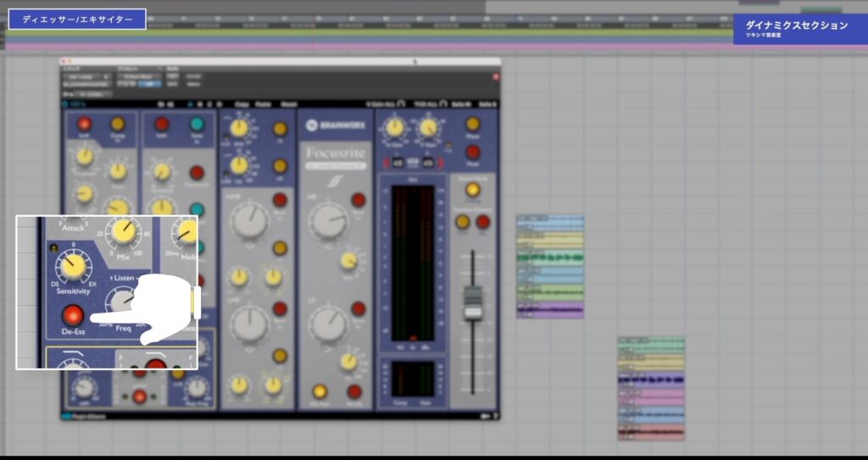Click the right red channel number arrow
Screen dimensions: 868x460
click(441, 163)
